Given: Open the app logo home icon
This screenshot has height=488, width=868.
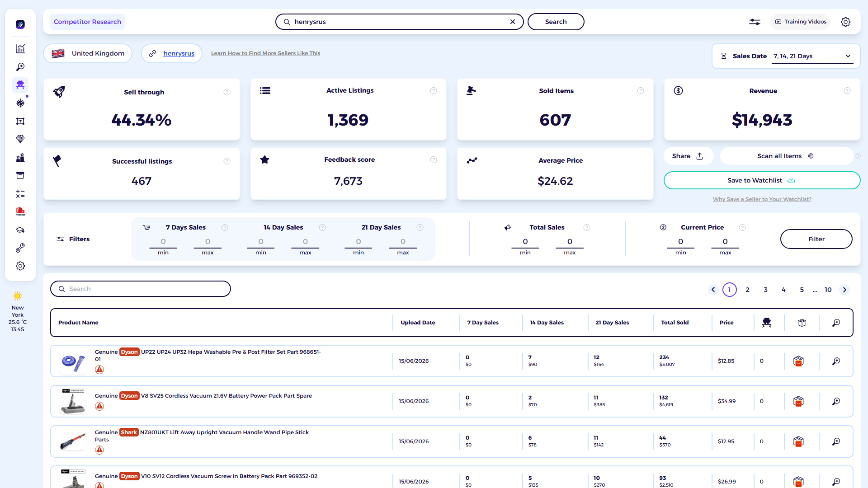Looking at the screenshot, I should 20,24.
